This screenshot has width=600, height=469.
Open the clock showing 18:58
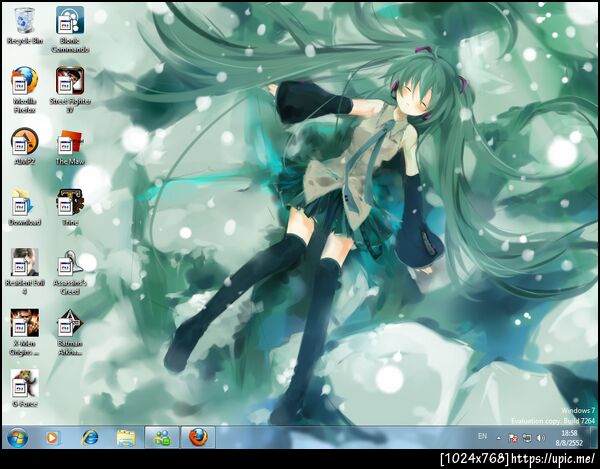(569, 438)
